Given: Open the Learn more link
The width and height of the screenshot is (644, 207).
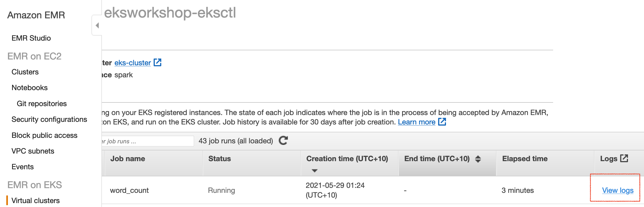Looking at the screenshot, I should tap(417, 122).
